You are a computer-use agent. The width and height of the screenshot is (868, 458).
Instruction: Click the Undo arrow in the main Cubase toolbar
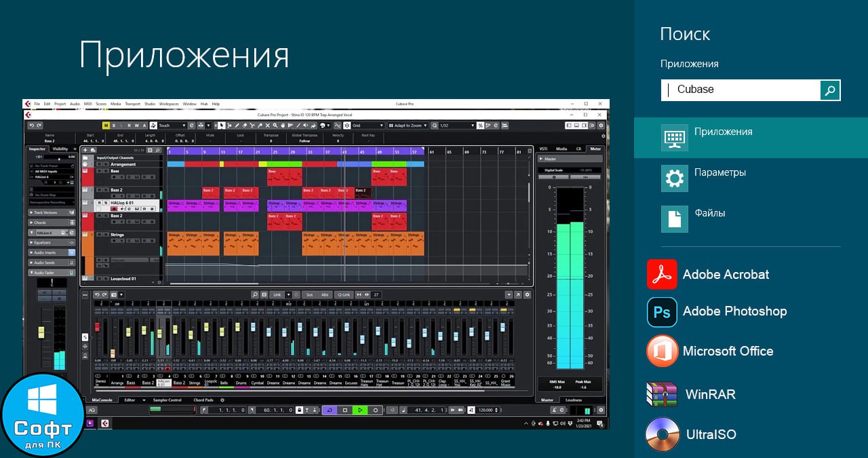coord(31,126)
